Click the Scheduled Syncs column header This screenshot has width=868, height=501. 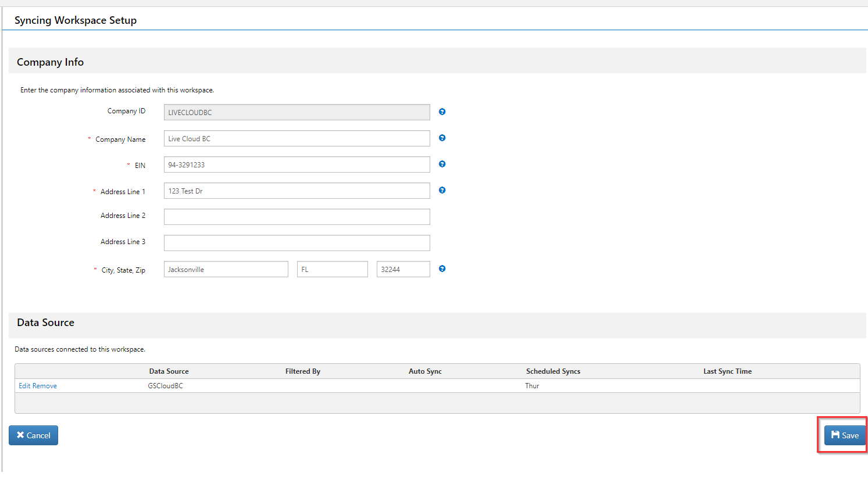pyautogui.click(x=553, y=371)
